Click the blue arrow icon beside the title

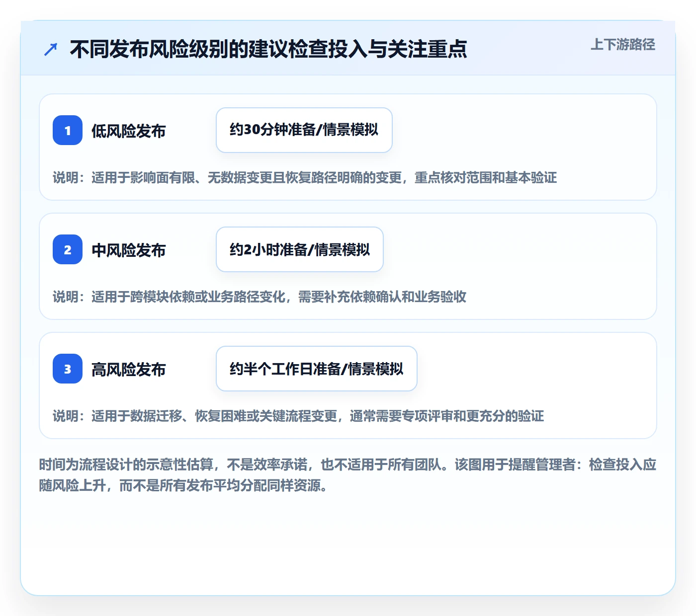(x=51, y=49)
